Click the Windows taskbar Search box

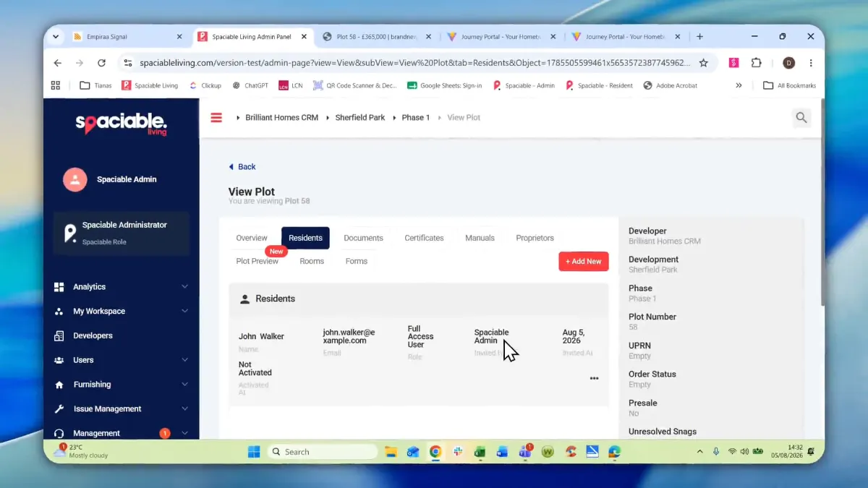[323, 452]
